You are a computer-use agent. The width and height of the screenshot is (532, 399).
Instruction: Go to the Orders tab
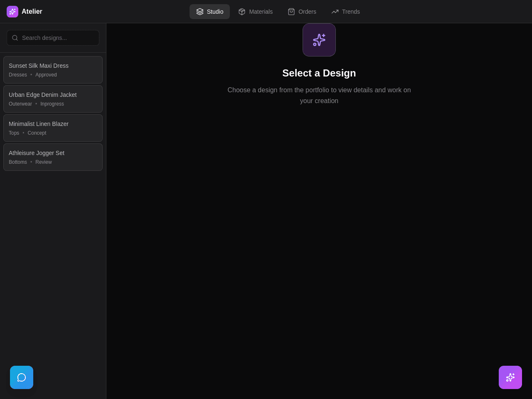click(x=302, y=12)
